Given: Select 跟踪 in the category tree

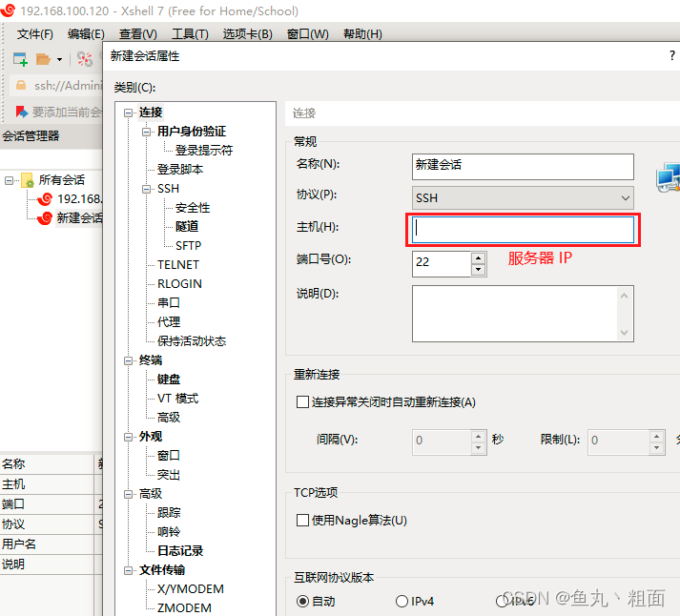Looking at the screenshot, I should [x=169, y=513].
